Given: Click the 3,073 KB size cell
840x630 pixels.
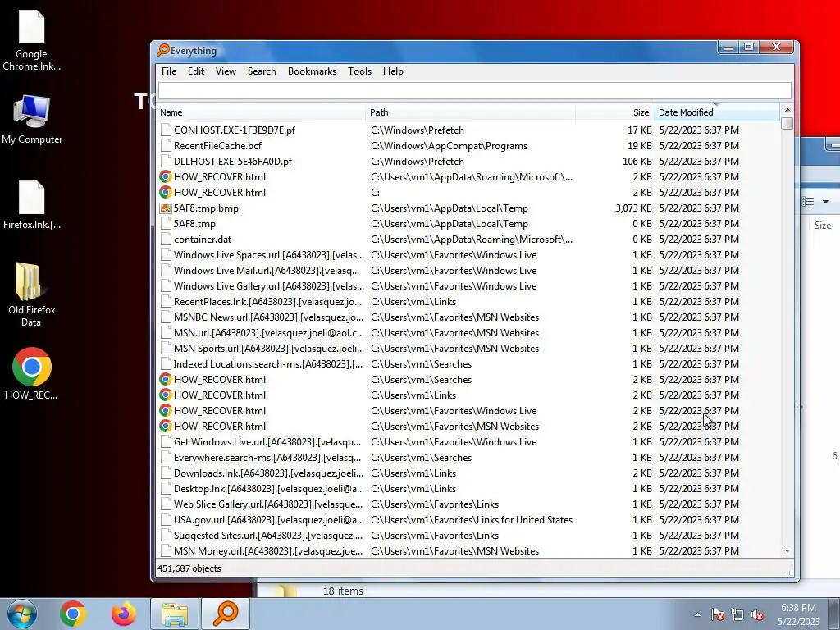Looking at the screenshot, I should pyautogui.click(x=634, y=208).
